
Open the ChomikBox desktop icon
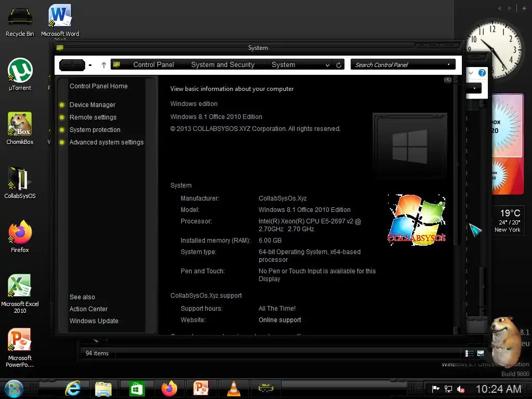[x=20, y=128]
